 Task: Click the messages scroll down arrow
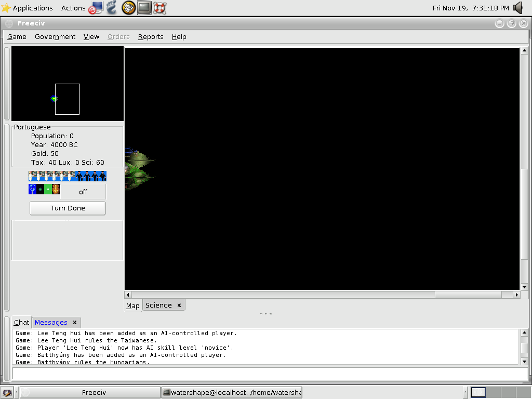(524, 361)
